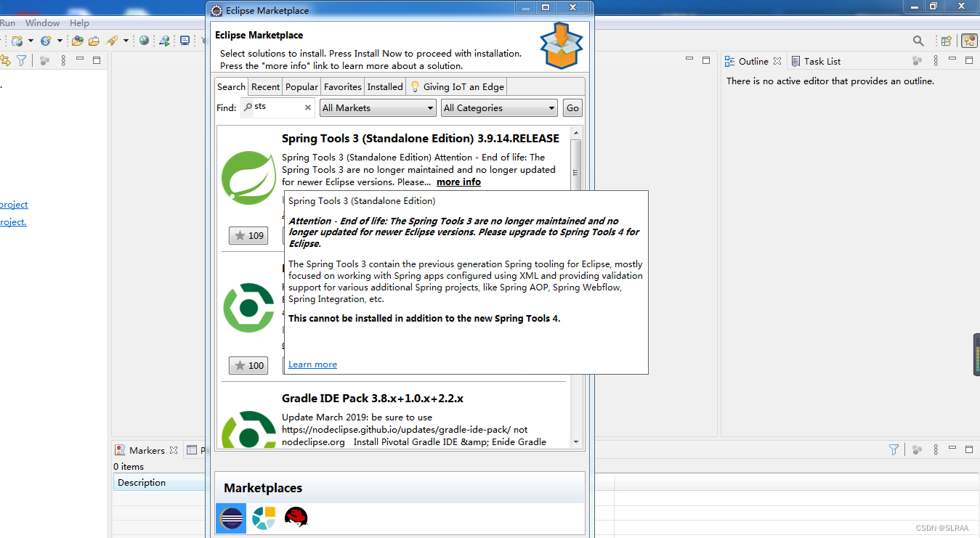Click into the Find search field
980x538 pixels.
pos(278,107)
